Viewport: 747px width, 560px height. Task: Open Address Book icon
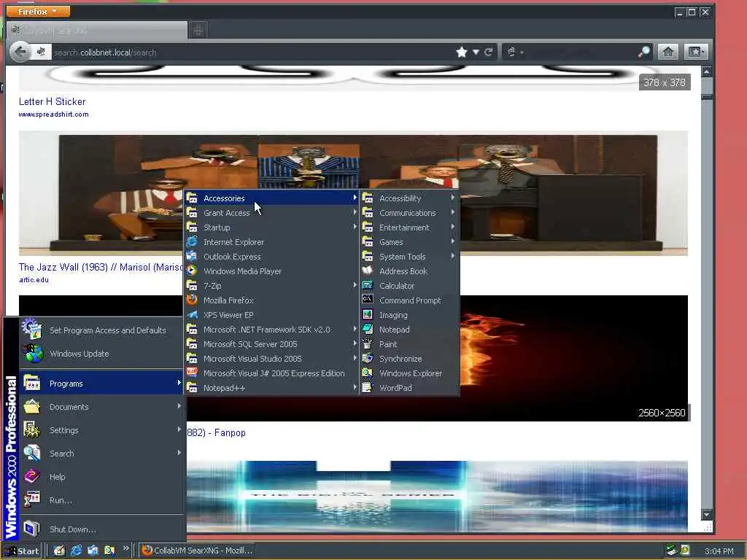pyautogui.click(x=368, y=271)
